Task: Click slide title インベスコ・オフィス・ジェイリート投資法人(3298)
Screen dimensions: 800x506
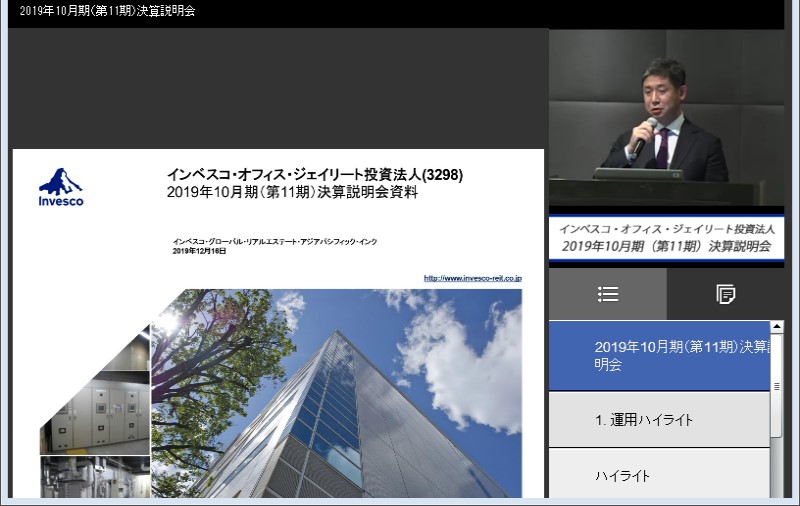Action: coord(315,174)
